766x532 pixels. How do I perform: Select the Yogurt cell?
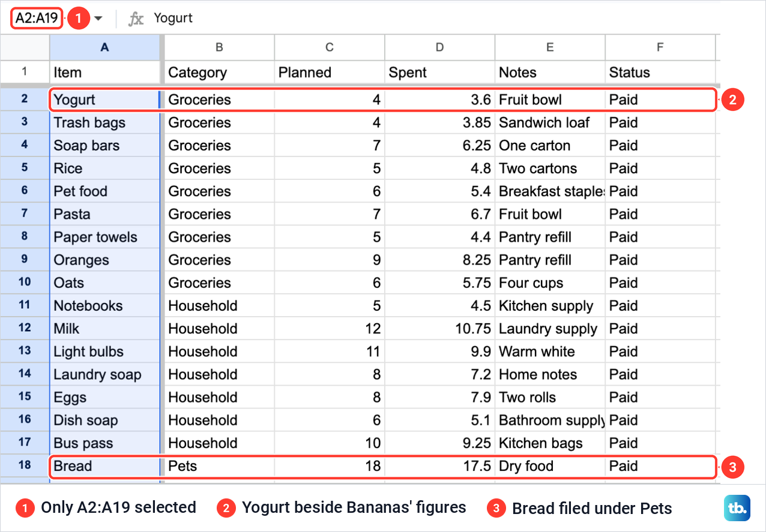coord(105,100)
